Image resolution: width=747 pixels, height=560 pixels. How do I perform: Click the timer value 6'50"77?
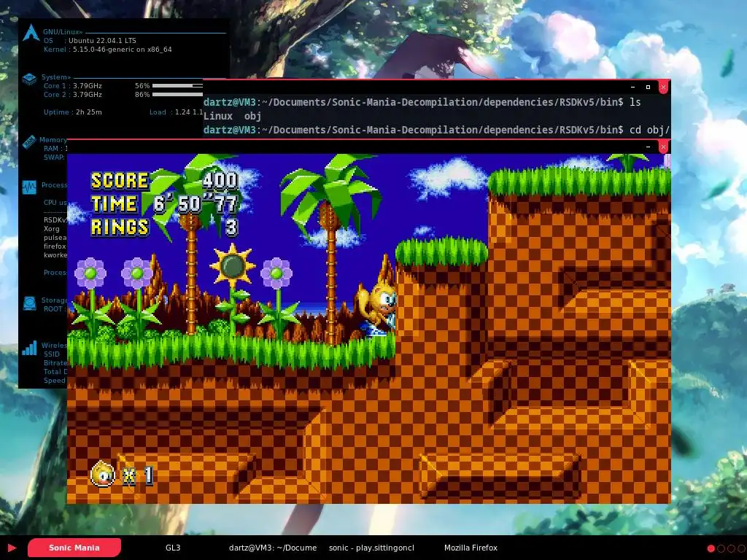click(196, 204)
